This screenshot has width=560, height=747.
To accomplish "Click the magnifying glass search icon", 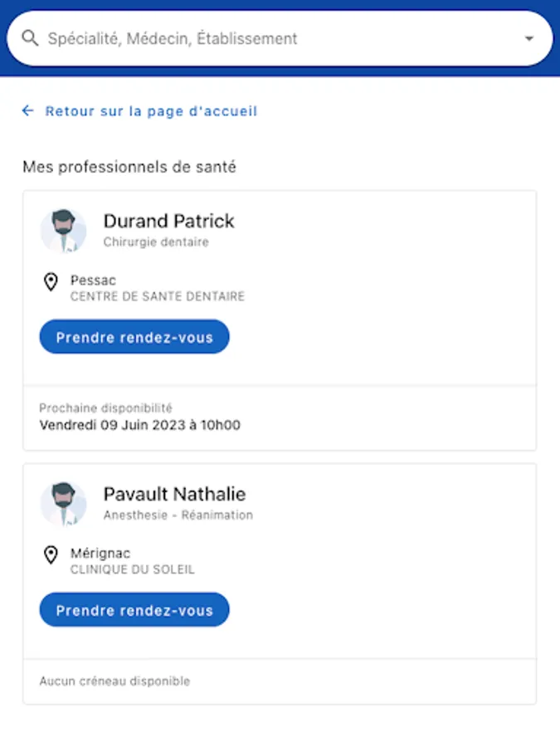I will pos(30,38).
